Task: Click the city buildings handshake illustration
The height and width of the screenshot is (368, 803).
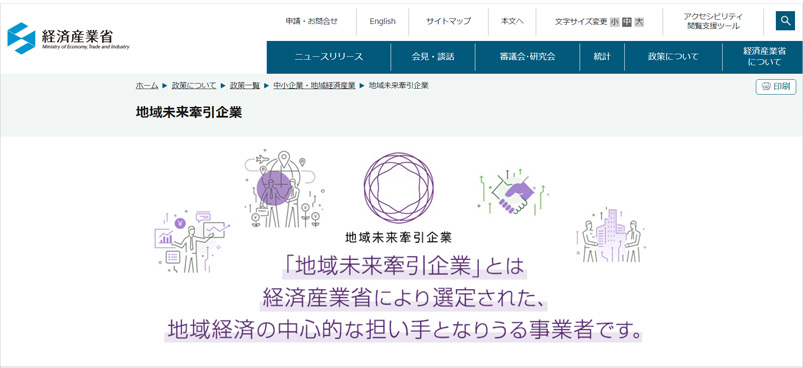Action: tap(611, 235)
